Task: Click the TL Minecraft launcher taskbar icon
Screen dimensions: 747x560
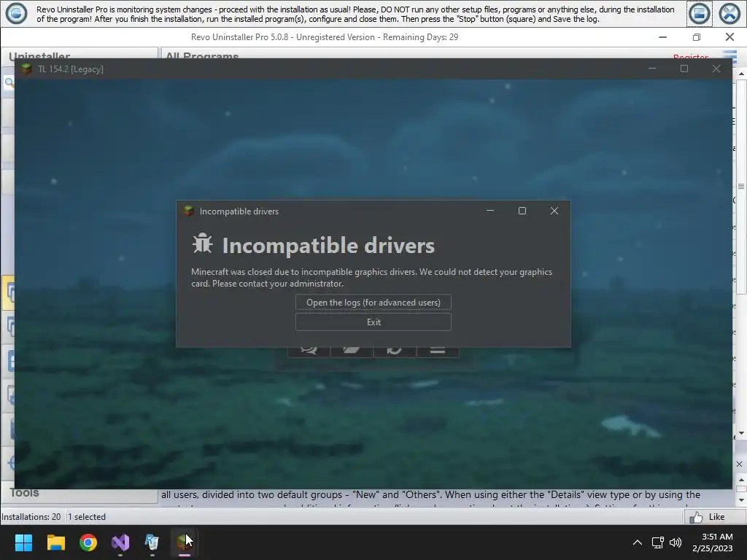Action: [x=185, y=542]
